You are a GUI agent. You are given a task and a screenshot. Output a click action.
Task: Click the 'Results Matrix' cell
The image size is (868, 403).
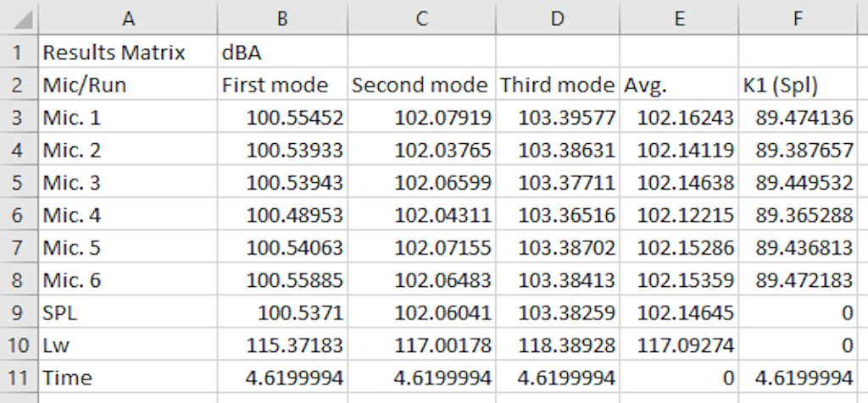click(128, 52)
